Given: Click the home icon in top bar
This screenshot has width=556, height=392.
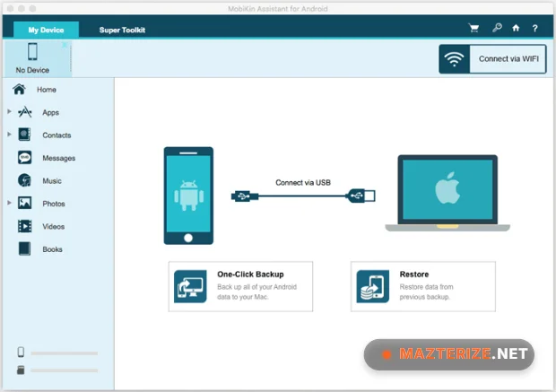Looking at the screenshot, I should pyautogui.click(x=516, y=28).
